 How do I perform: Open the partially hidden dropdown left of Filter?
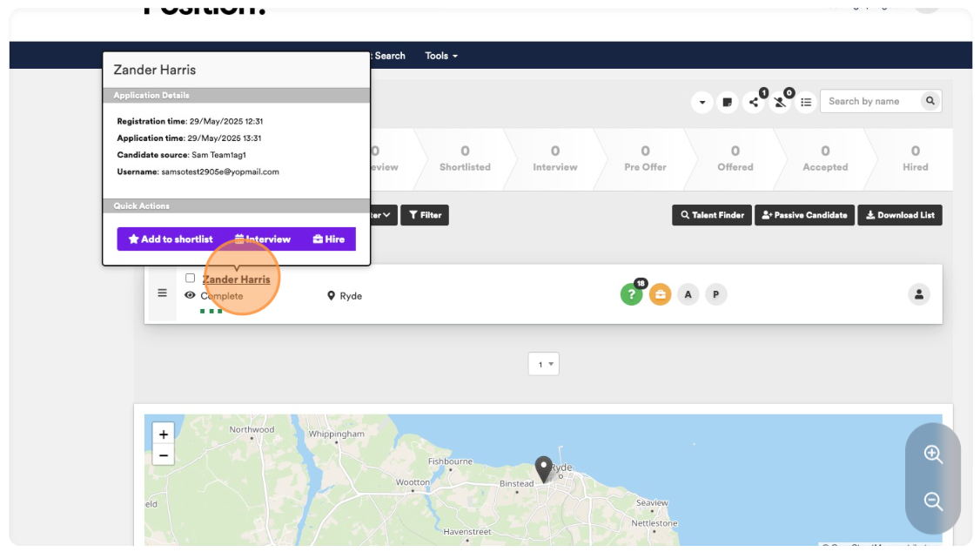(384, 215)
